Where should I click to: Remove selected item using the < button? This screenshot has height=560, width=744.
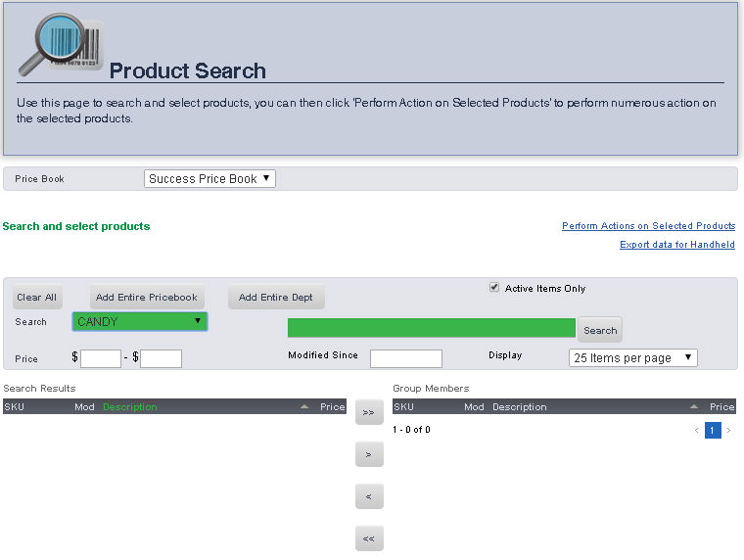click(x=369, y=496)
